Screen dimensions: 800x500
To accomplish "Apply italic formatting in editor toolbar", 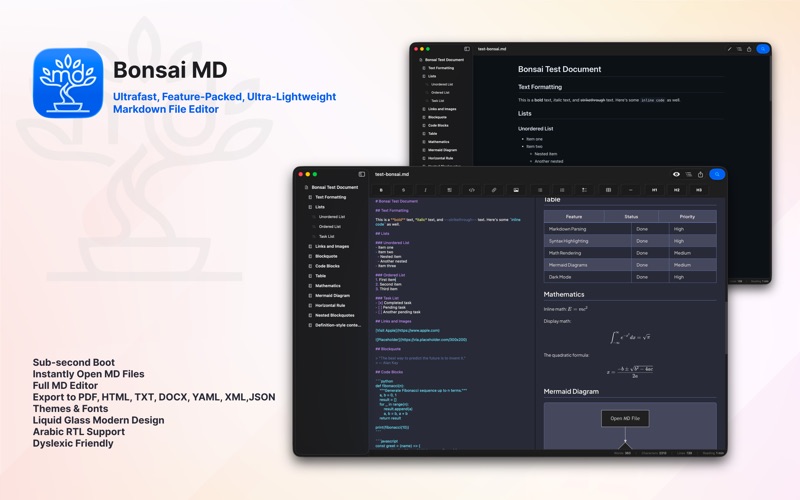I will [426, 190].
